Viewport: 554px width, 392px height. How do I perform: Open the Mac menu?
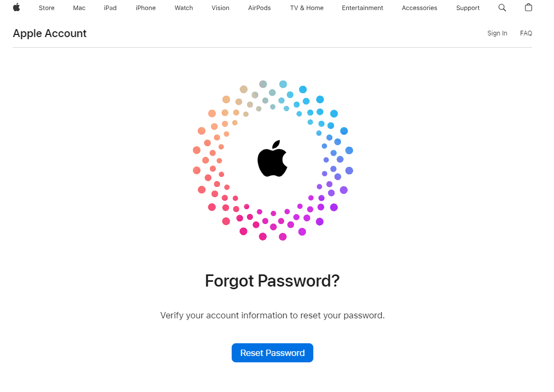tap(79, 8)
